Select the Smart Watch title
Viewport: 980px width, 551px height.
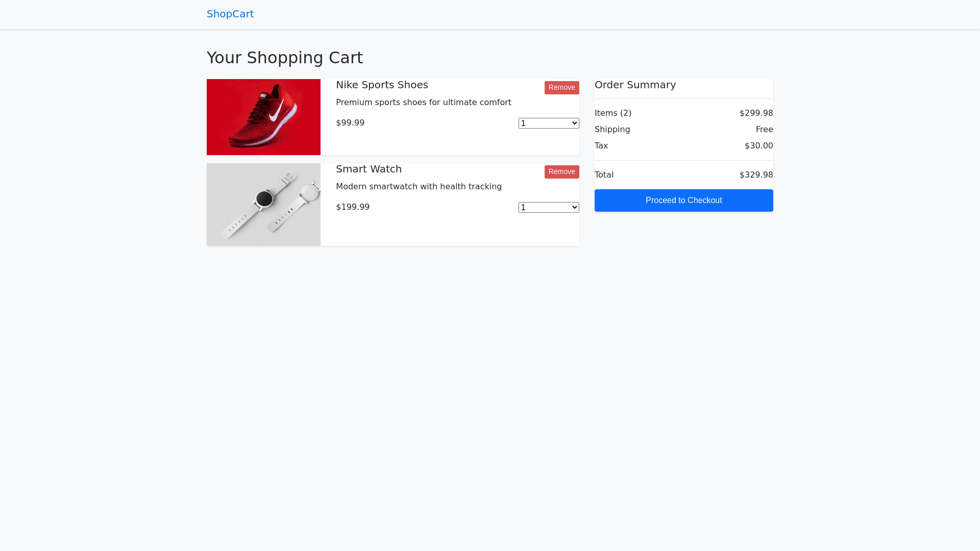[x=369, y=169]
